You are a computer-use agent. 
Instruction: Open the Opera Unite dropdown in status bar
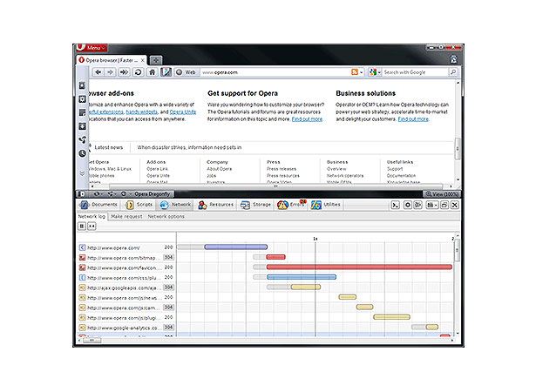coord(112,194)
